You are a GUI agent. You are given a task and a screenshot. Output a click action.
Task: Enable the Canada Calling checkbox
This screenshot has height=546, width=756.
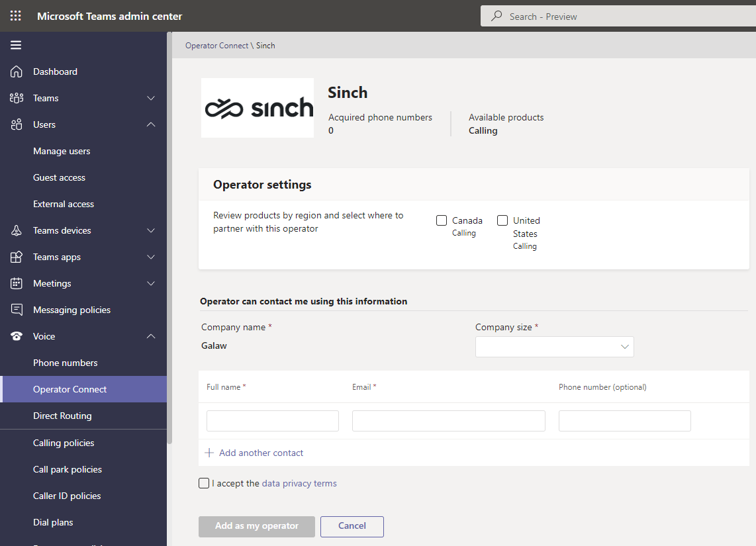click(442, 220)
